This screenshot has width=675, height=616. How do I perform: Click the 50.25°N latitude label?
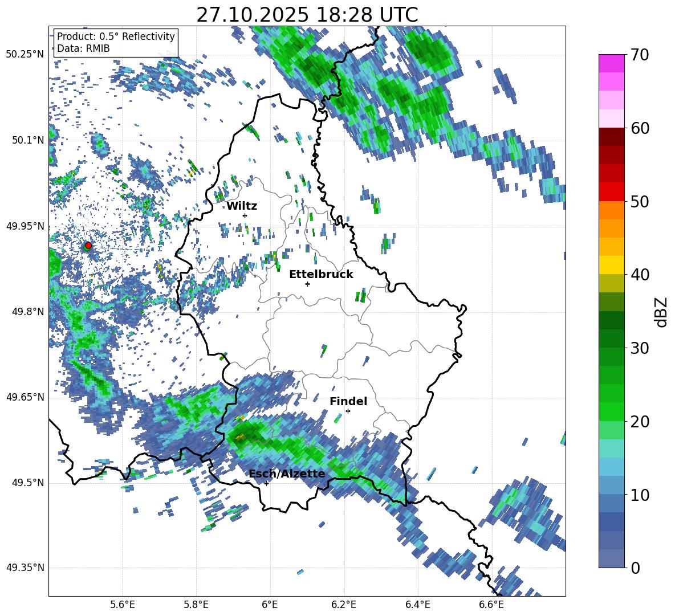point(25,55)
